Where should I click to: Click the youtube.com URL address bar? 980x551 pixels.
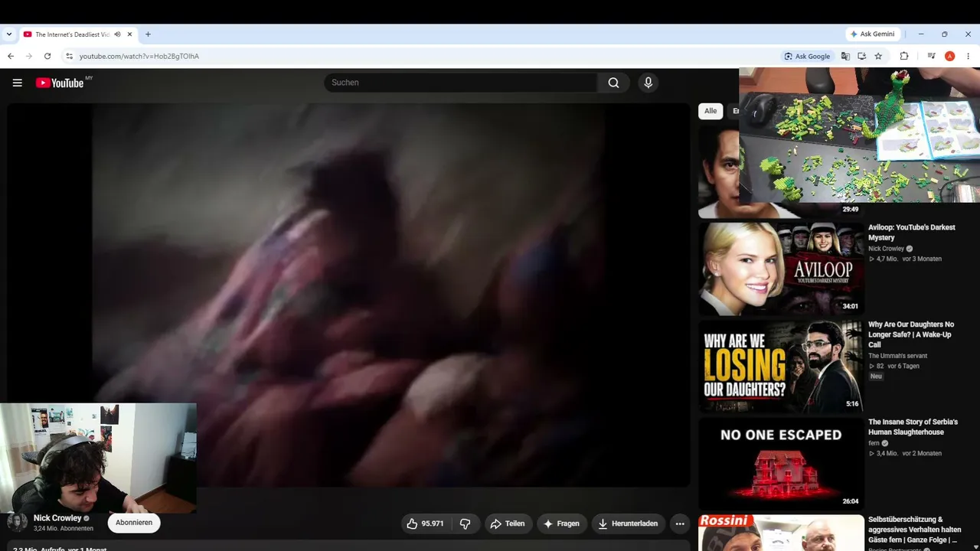click(x=139, y=56)
